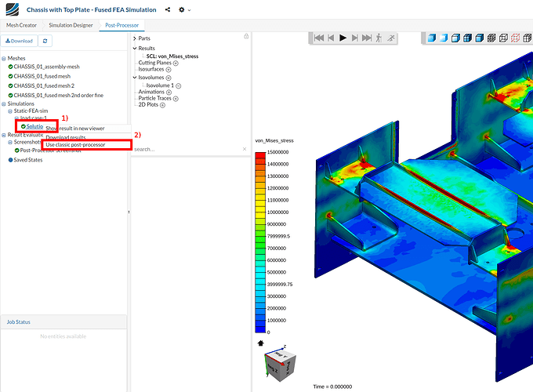
Task: Select the last grid cube icon
Action: pyautogui.click(x=528, y=38)
